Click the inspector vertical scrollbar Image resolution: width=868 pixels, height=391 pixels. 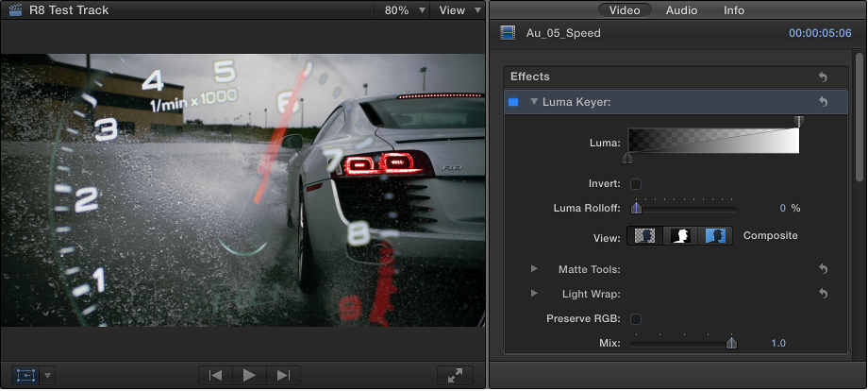pyautogui.click(x=860, y=116)
